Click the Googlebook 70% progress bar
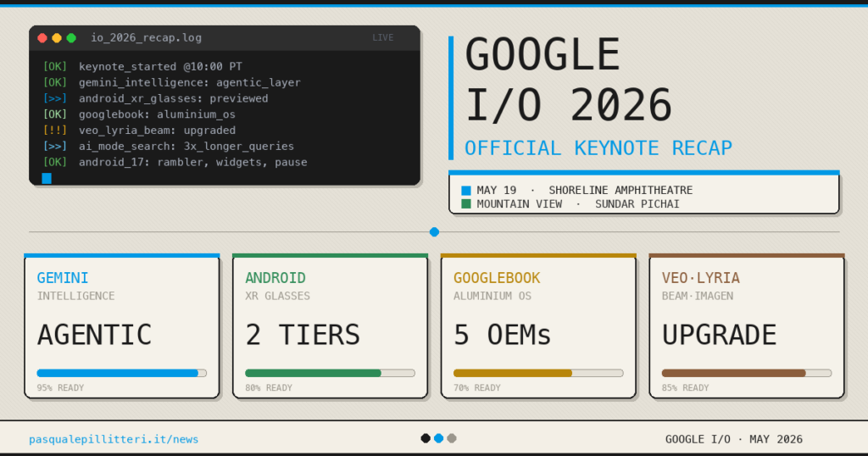 [x=538, y=373]
